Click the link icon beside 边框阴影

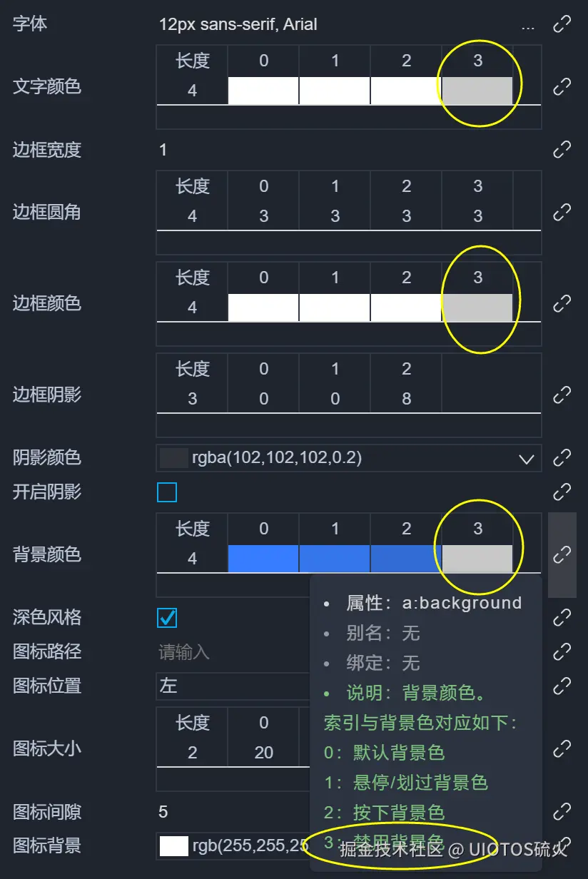562,395
